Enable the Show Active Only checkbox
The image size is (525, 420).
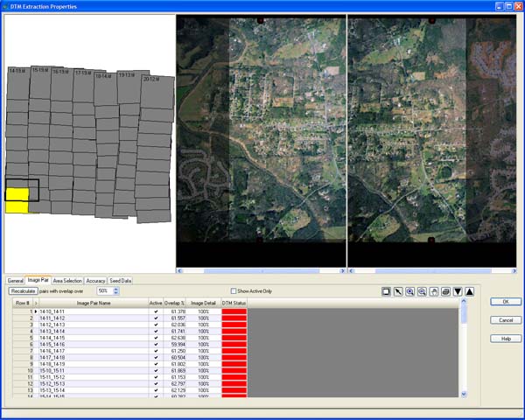coord(234,290)
